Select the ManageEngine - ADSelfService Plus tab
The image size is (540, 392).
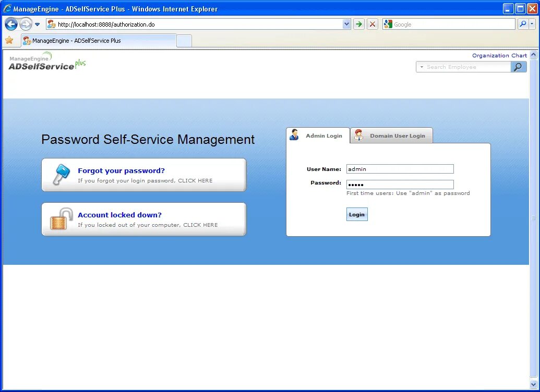99,41
